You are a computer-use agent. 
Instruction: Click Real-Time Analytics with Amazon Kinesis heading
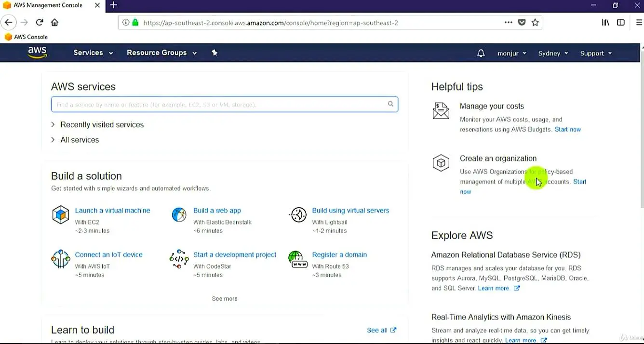point(501,317)
